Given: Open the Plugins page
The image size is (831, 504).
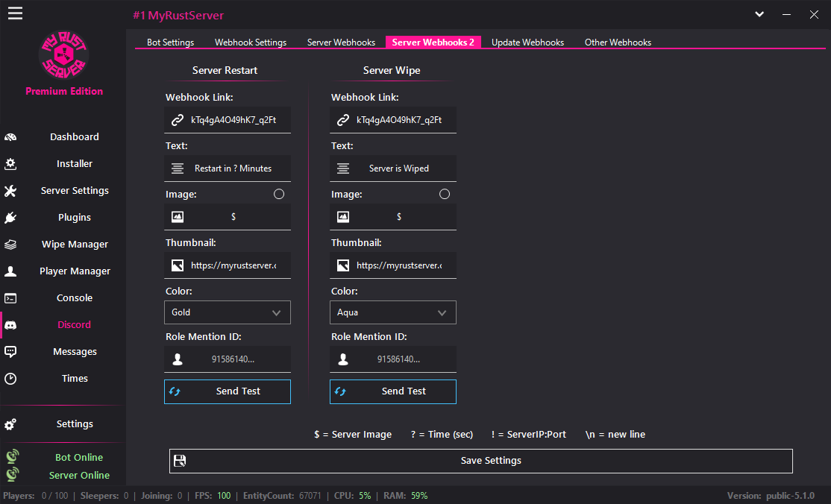Looking at the screenshot, I should tap(63, 218).
